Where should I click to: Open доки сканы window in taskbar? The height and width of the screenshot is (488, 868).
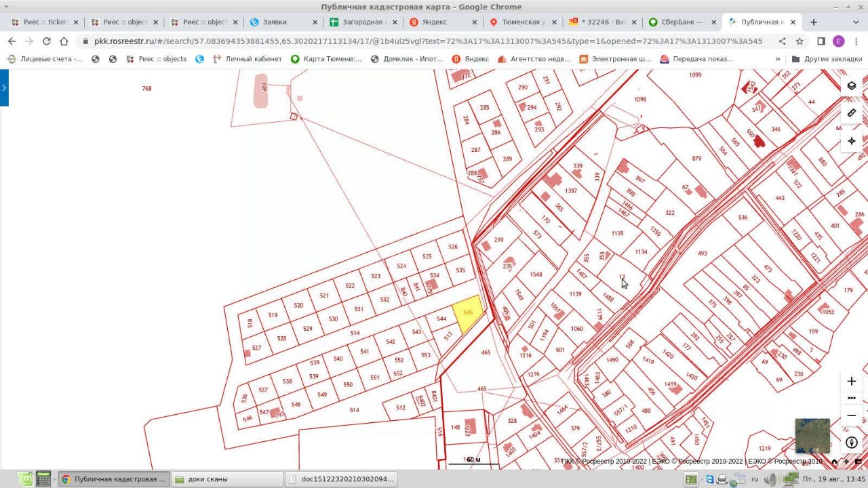click(226, 479)
